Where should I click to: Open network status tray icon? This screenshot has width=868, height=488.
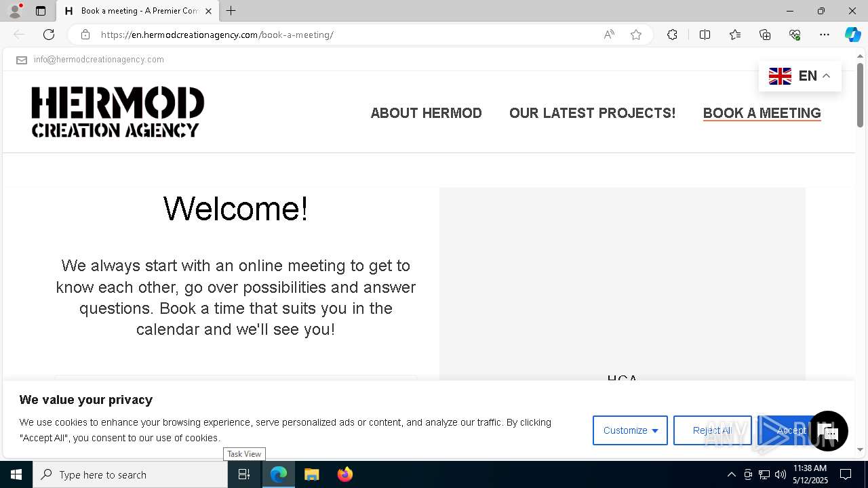(x=764, y=474)
